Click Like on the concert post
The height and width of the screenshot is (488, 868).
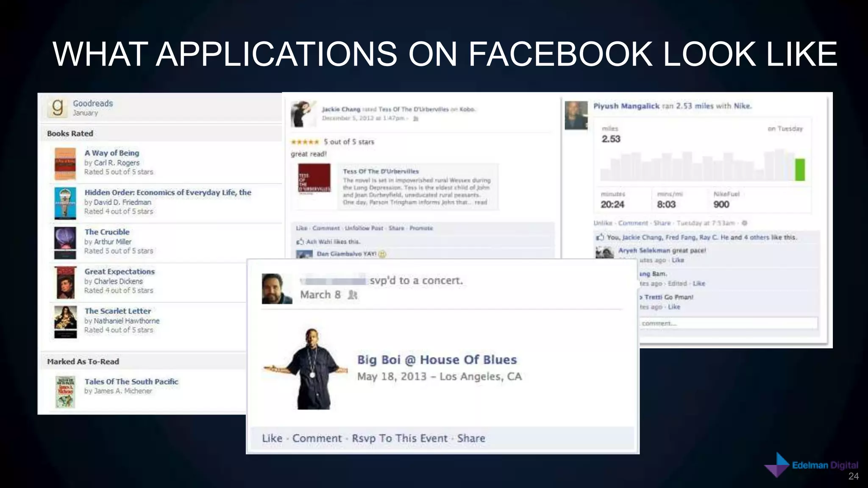(272, 438)
